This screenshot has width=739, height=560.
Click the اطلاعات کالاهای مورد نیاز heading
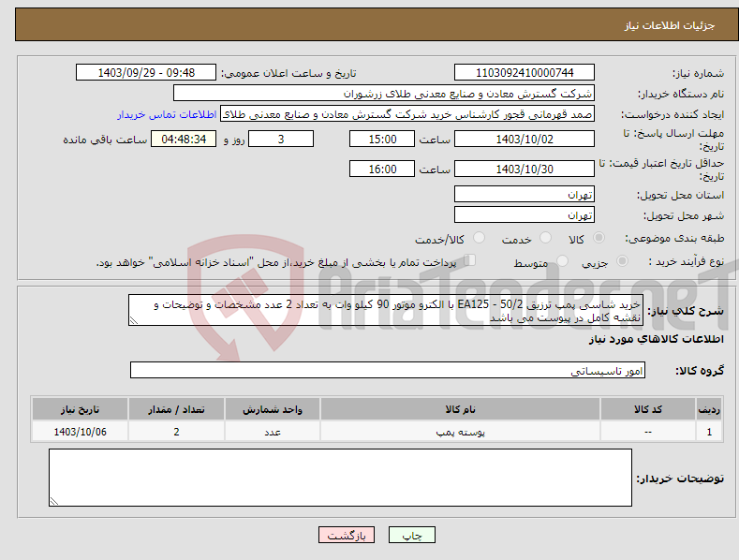[656, 339]
